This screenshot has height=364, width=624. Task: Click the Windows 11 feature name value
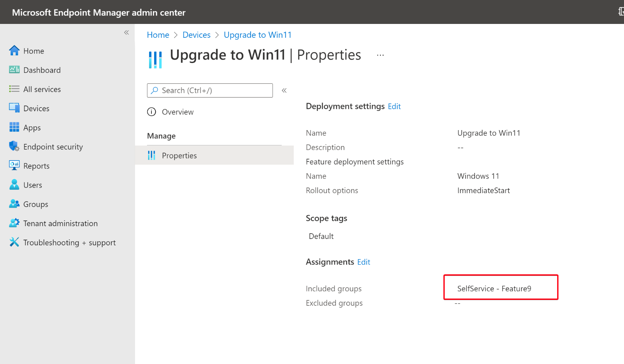pyautogui.click(x=478, y=176)
